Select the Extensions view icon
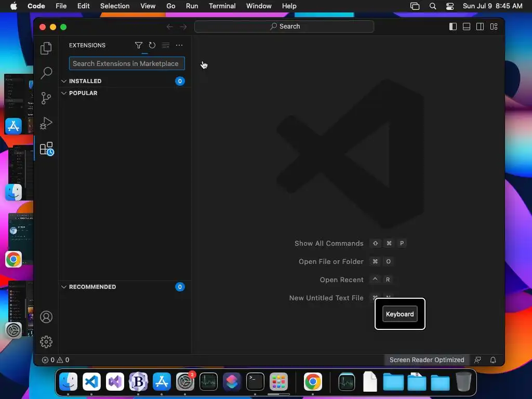The image size is (532, 399). pyautogui.click(x=46, y=149)
